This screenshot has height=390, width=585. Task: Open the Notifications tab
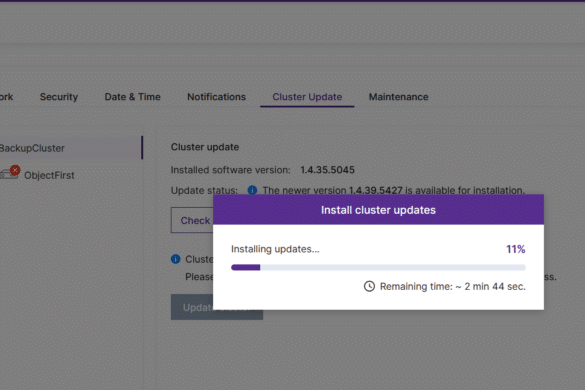pyautogui.click(x=216, y=97)
